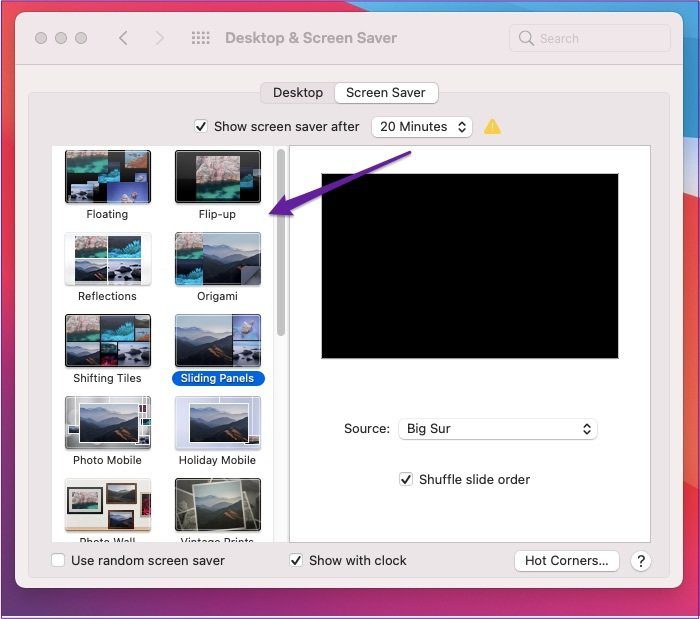
Task: Pick the Reflections screen saver thumbnail
Action: pyautogui.click(x=108, y=259)
